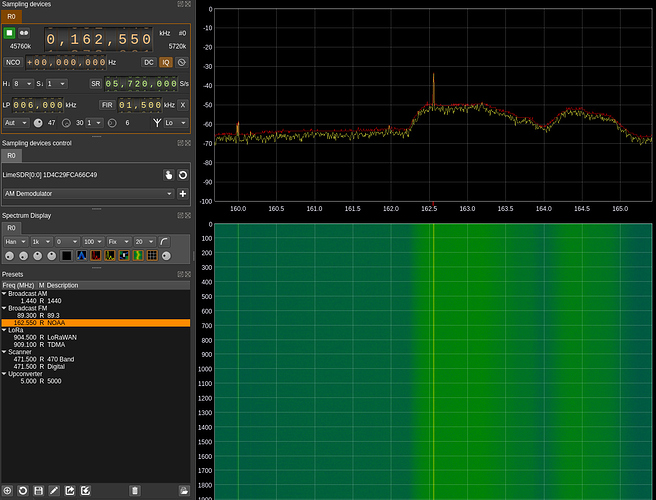Open the Han FFT window dropdown
The width and height of the screenshot is (656, 500).
click(15, 241)
